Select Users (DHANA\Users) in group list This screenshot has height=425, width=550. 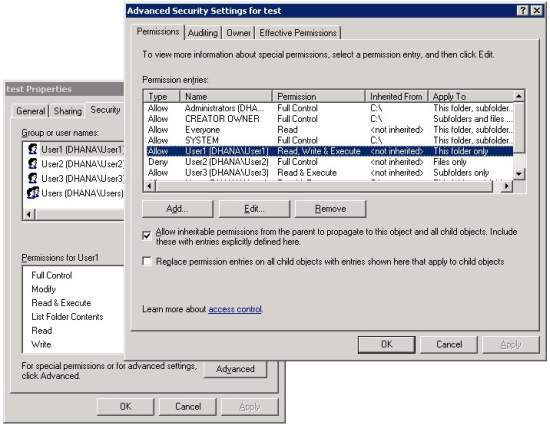pyautogui.click(x=75, y=193)
